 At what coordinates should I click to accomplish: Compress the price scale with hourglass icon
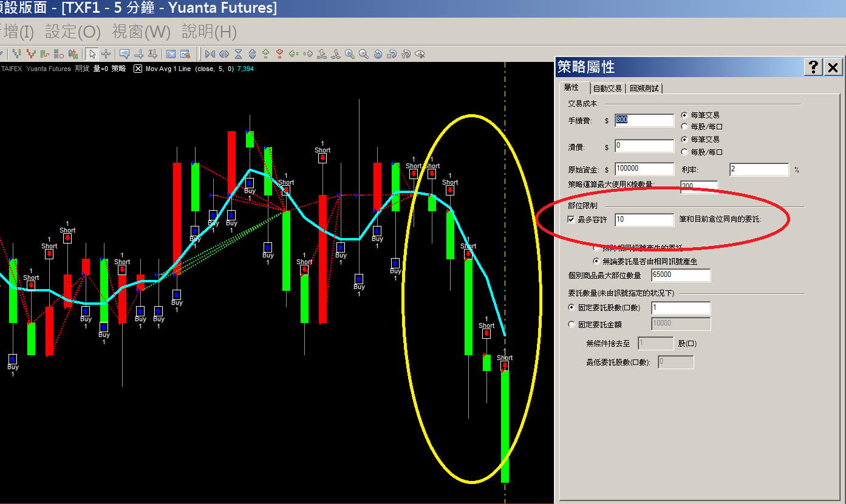click(238, 53)
